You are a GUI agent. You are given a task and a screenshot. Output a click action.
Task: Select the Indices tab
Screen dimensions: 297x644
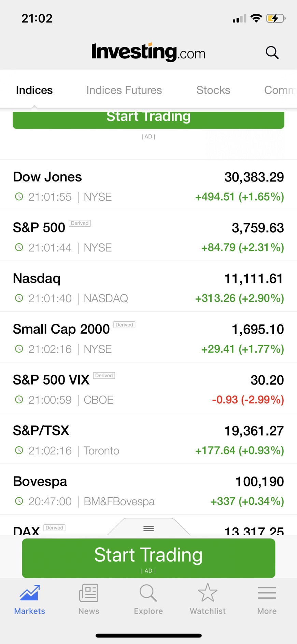pyautogui.click(x=34, y=90)
